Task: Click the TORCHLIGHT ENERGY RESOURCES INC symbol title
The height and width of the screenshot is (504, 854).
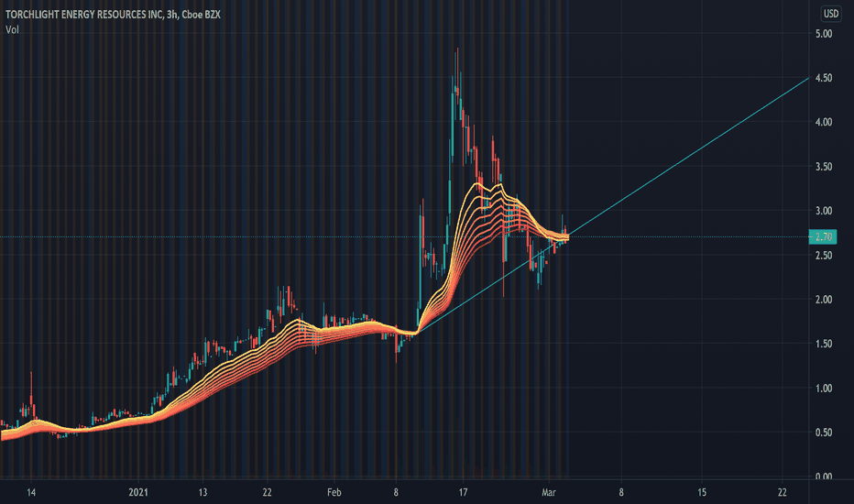Action: 113,15
